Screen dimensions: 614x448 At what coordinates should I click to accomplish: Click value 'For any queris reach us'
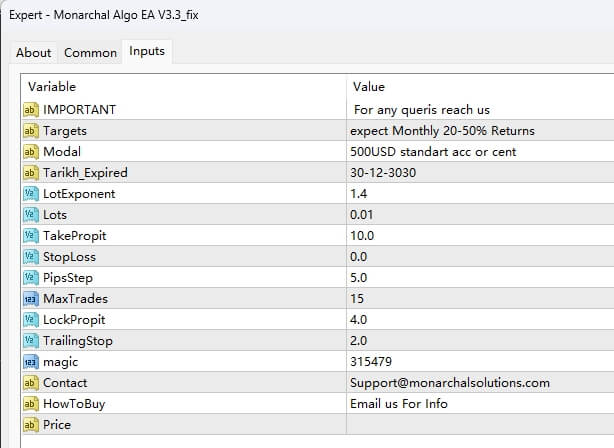coord(422,110)
